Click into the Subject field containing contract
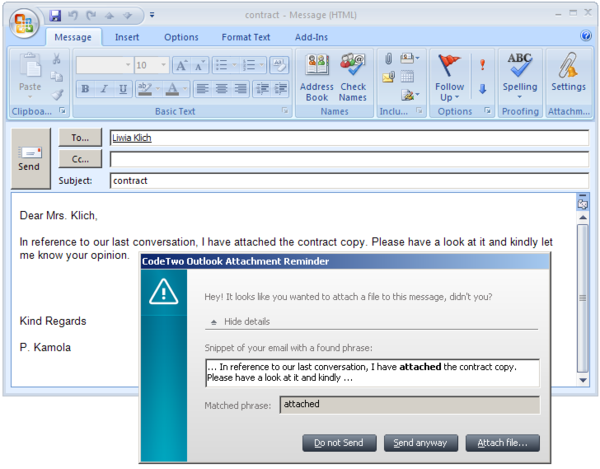Image resolution: width=600 pixels, height=469 pixels. point(349,181)
